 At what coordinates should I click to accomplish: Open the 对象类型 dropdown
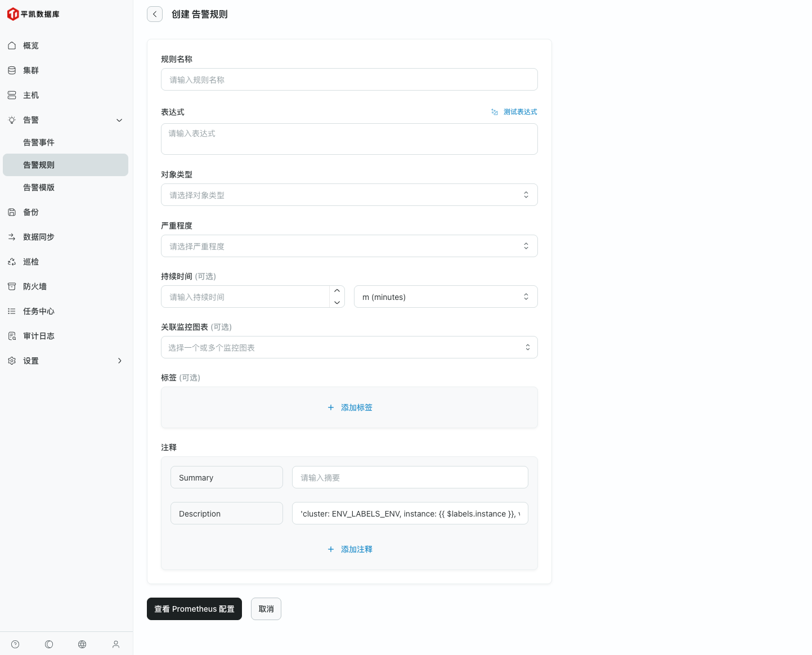(x=349, y=195)
